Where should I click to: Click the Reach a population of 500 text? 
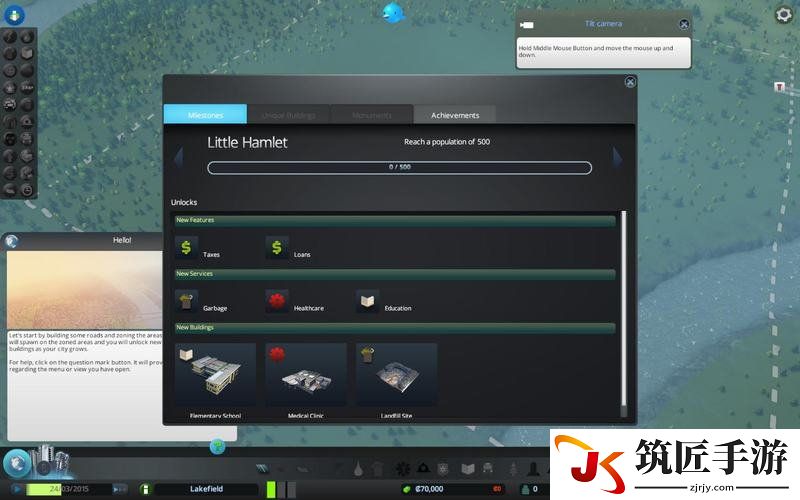(x=447, y=142)
